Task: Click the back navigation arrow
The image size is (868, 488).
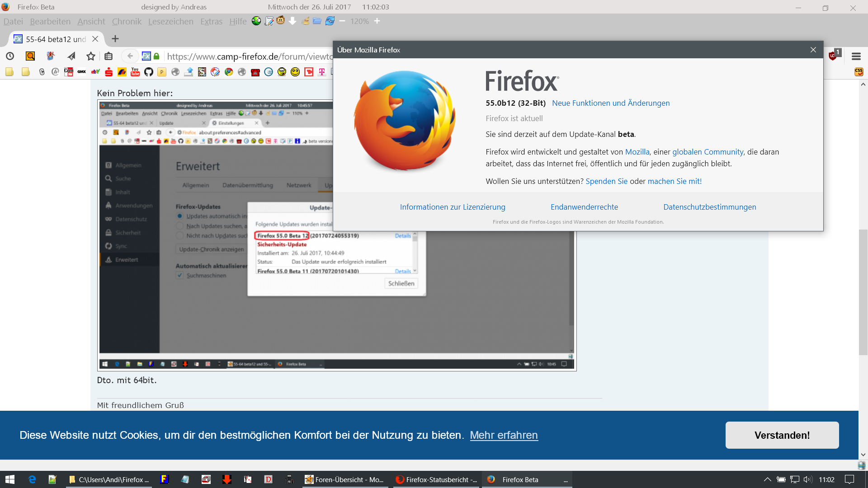Action: pyautogui.click(x=130, y=56)
